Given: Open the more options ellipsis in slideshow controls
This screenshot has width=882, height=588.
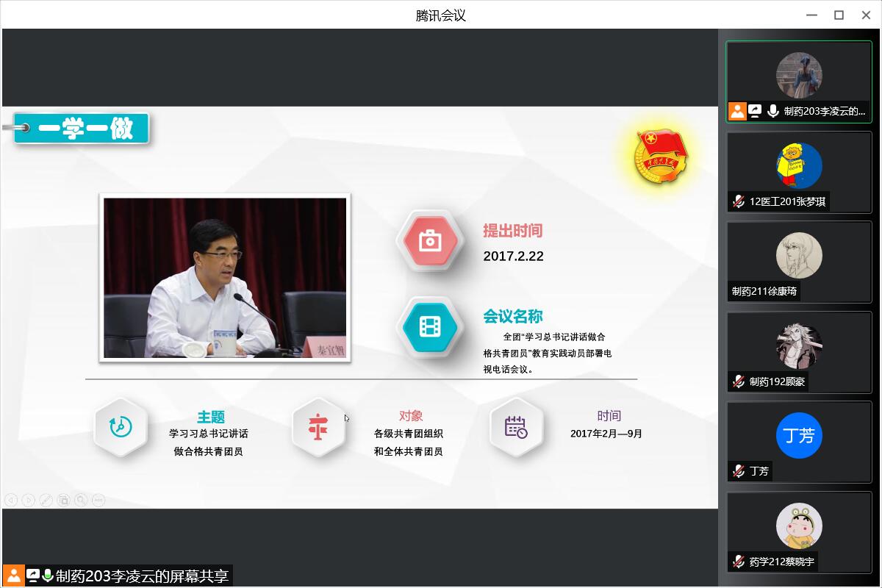Looking at the screenshot, I should (98, 500).
